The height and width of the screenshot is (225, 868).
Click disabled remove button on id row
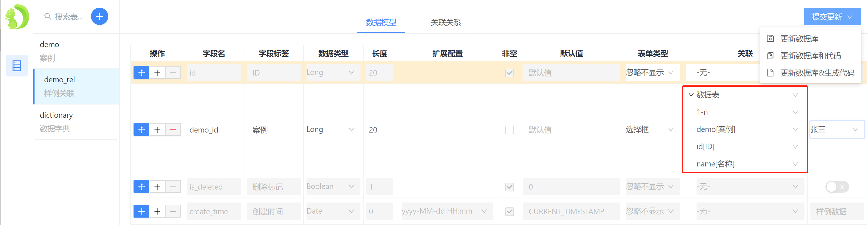click(x=173, y=72)
